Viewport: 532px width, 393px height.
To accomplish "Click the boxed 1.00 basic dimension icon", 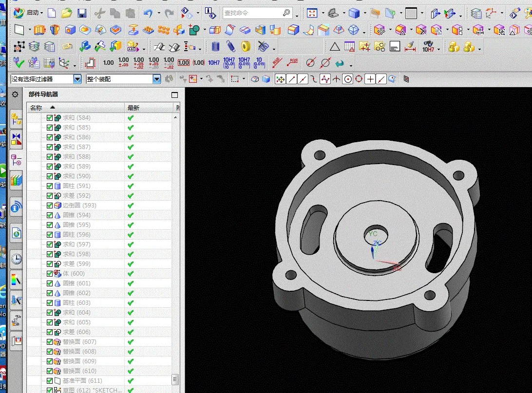I will click(183, 63).
